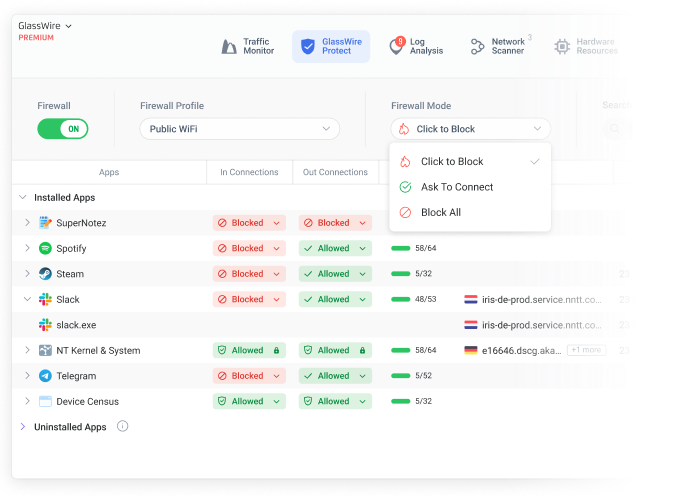
Task: Open the Hardware Resources tab
Action: tap(585, 46)
